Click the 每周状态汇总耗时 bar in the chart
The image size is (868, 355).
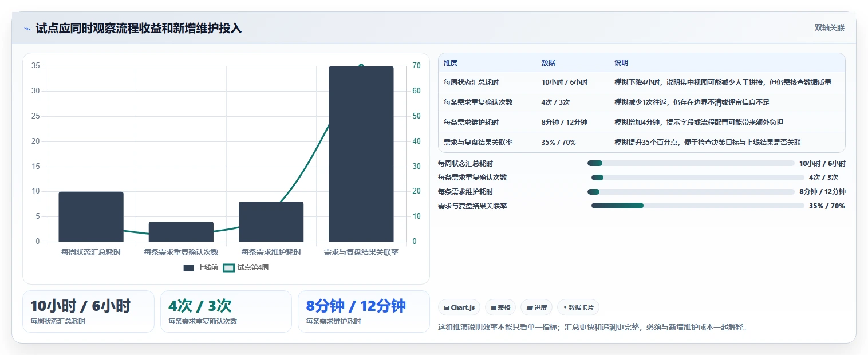(91, 216)
